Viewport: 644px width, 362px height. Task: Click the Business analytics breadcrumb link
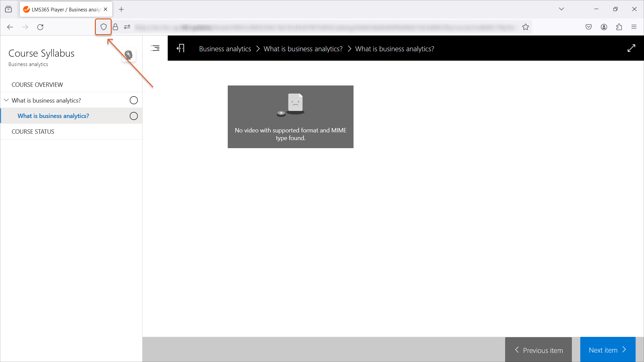click(225, 49)
